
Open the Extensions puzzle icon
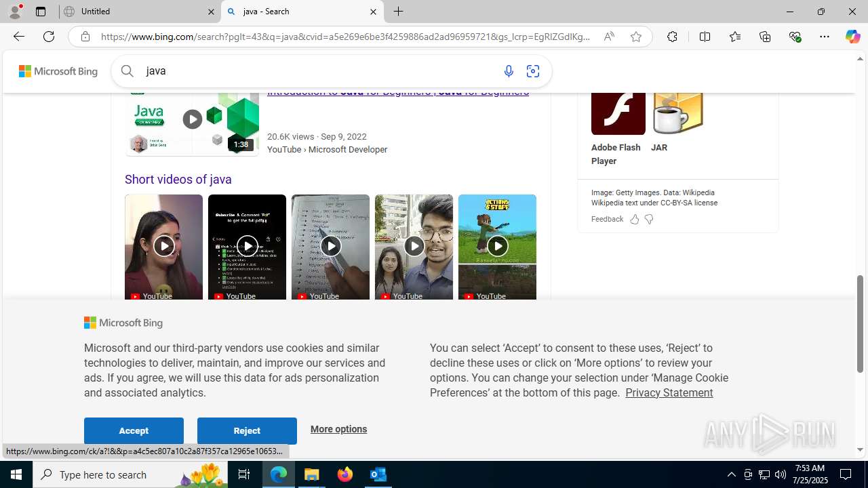[x=672, y=37]
